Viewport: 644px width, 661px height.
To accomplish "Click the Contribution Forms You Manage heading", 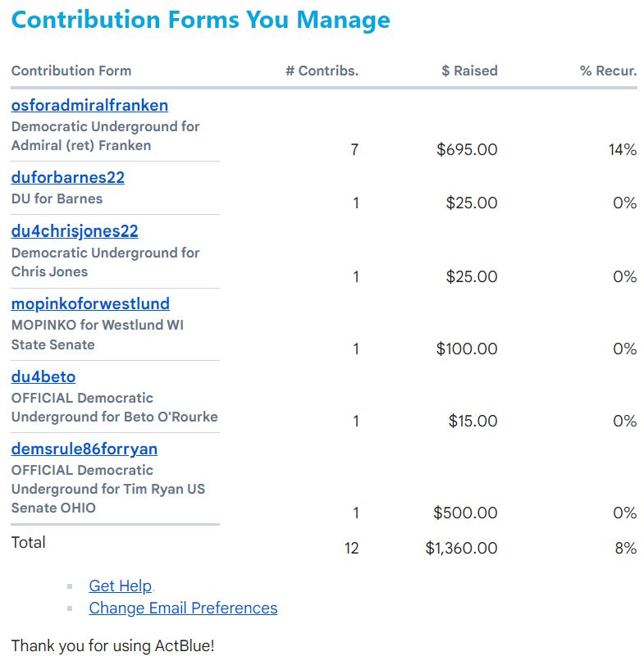I will 201,20.
